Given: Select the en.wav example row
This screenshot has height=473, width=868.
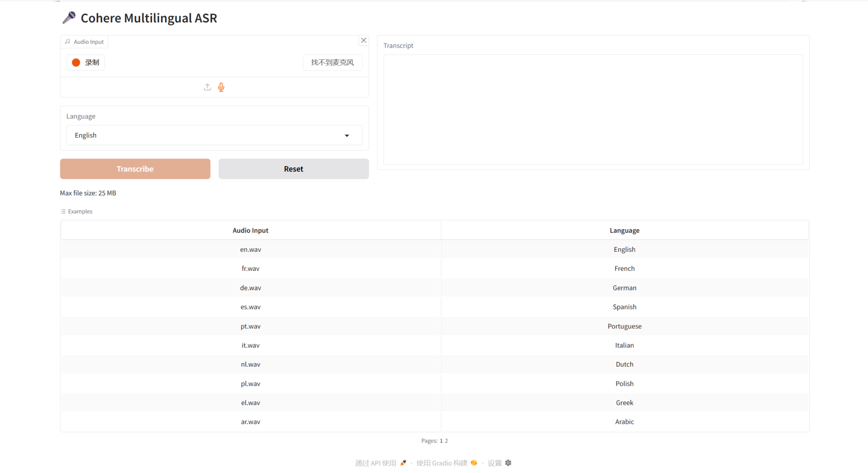Looking at the screenshot, I should click(250, 250).
